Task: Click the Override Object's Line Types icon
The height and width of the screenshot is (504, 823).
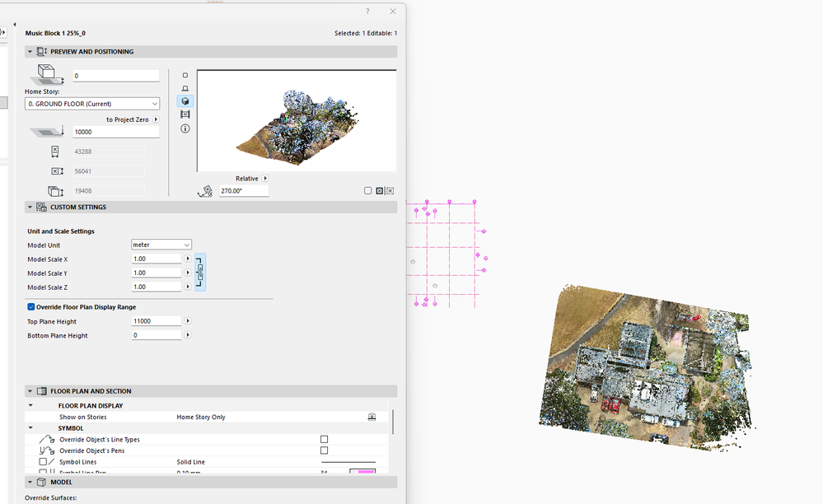Action: (47, 440)
